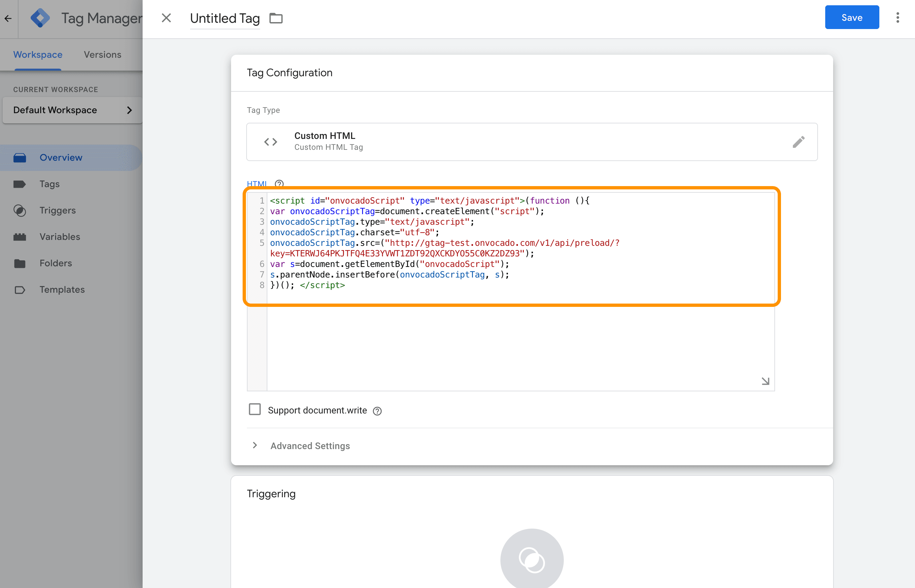Click the Save button
915x588 pixels.
click(852, 17)
